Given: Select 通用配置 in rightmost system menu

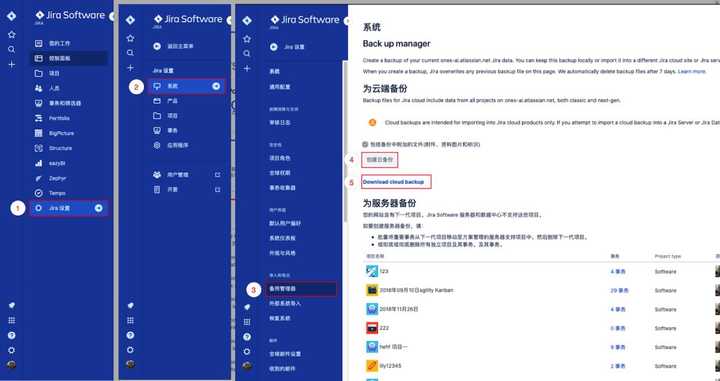Looking at the screenshot, I should coord(280,87).
